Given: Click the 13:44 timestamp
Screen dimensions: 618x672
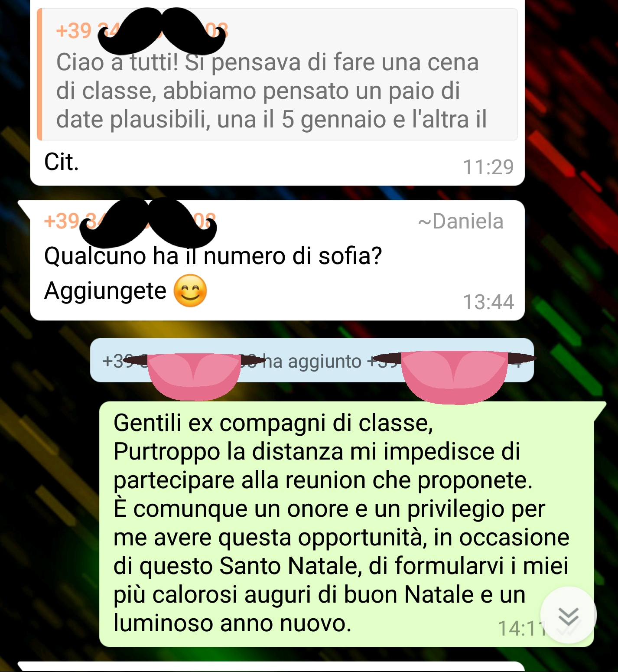Looking at the screenshot, I should 488,302.
